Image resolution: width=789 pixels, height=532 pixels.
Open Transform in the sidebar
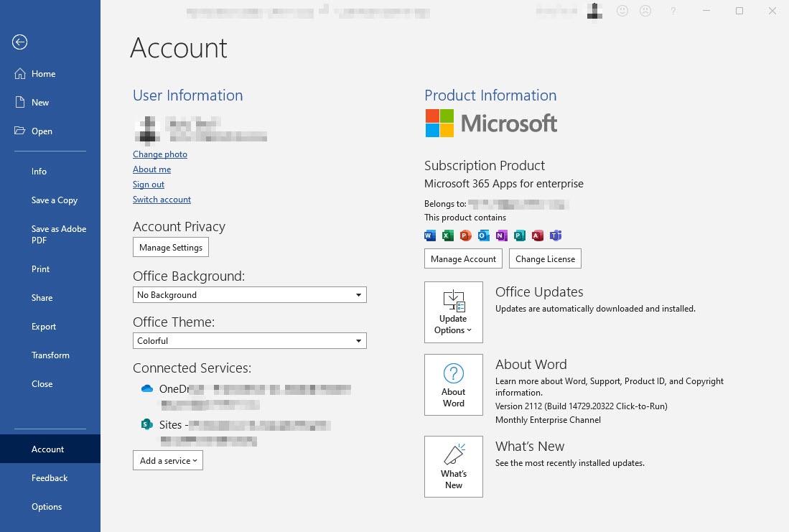[50, 355]
